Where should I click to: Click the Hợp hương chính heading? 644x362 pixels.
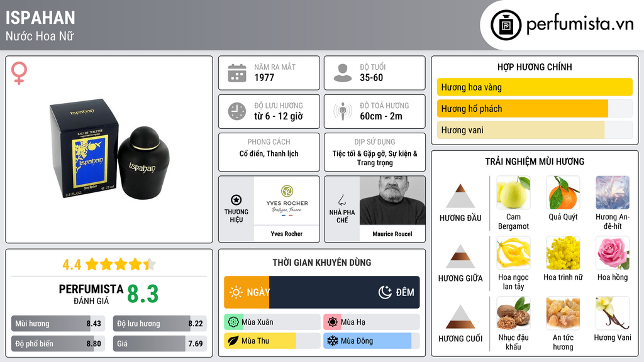pyautogui.click(x=535, y=67)
